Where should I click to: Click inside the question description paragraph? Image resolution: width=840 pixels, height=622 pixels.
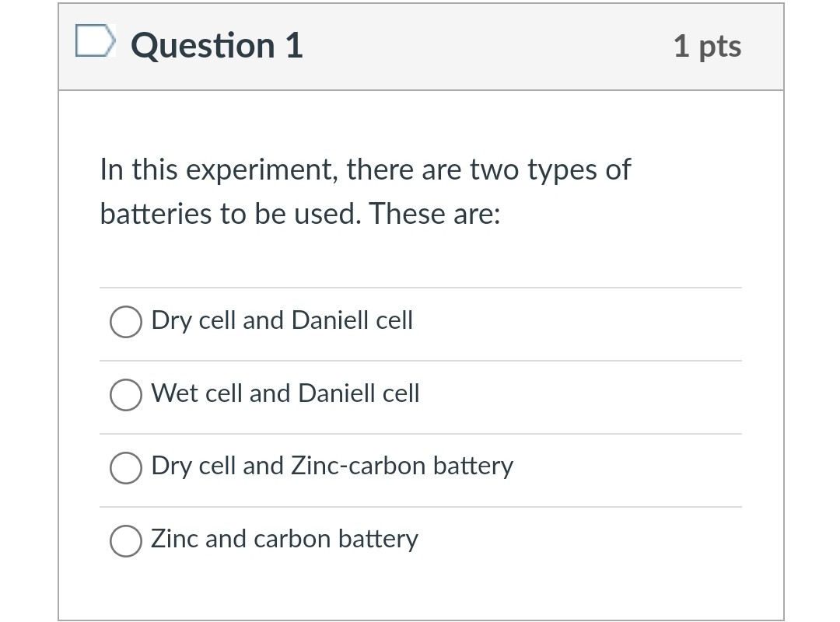click(364, 190)
